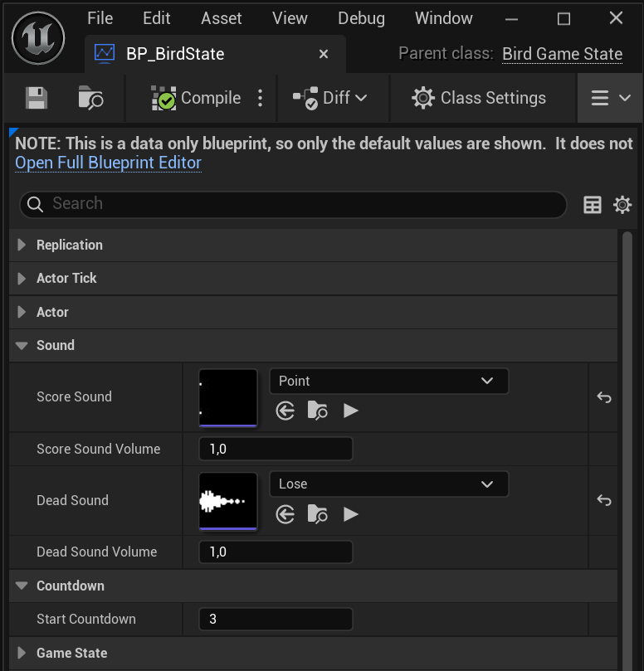
Task: Close the BP_BirdState tab
Action: click(x=324, y=54)
